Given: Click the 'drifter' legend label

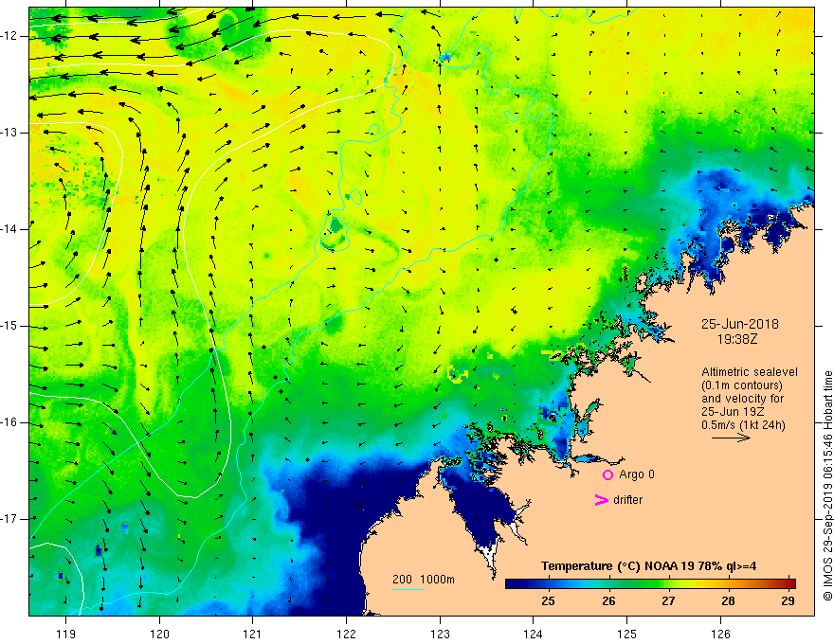Looking at the screenshot, I should (x=627, y=500).
